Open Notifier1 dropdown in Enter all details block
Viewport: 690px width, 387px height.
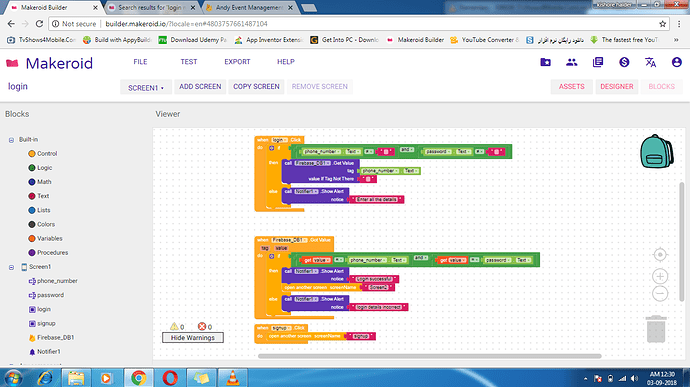pos(306,192)
